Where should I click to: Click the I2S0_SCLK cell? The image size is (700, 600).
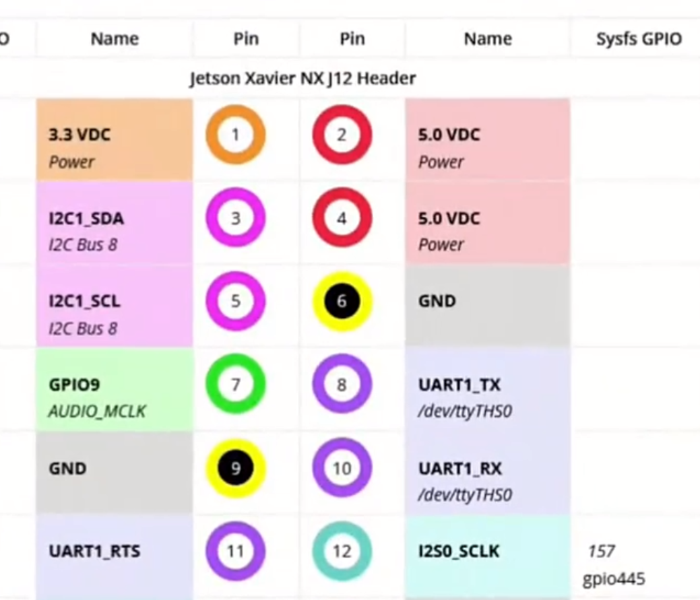click(x=488, y=557)
